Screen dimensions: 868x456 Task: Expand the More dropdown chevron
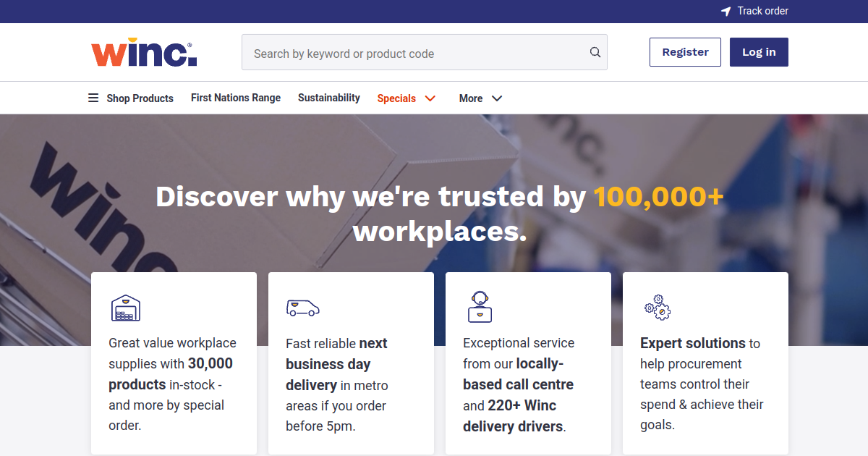pos(497,98)
